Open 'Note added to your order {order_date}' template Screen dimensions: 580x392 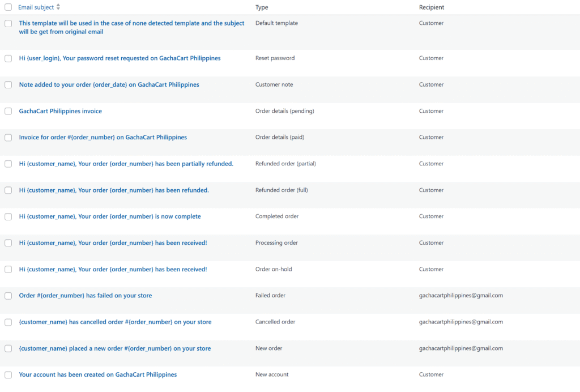tap(109, 84)
